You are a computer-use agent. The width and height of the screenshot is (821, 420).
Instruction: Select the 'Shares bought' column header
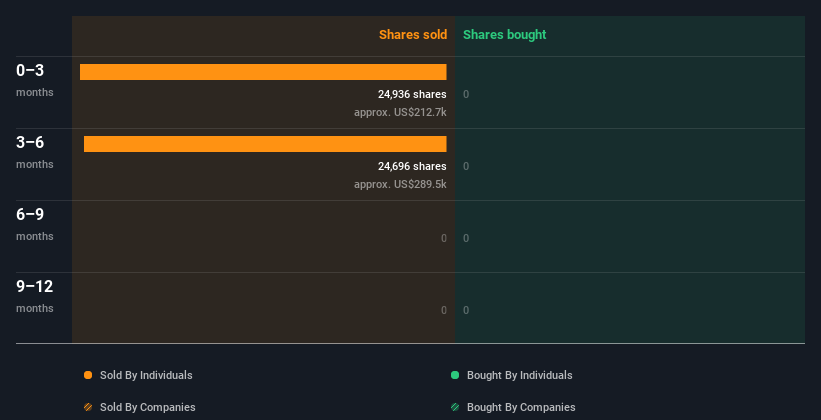click(504, 35)
